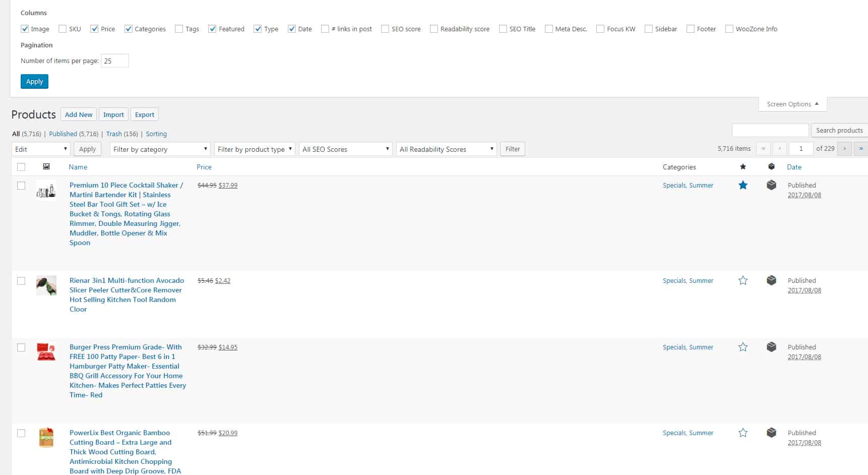Show Trash products view

(x=113, y=134)
